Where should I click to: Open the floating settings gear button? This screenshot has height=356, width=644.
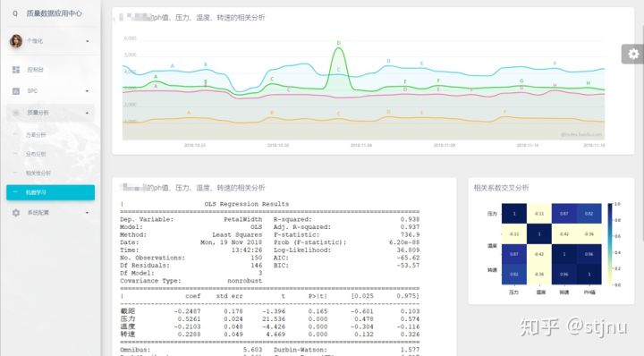[633, 54]
